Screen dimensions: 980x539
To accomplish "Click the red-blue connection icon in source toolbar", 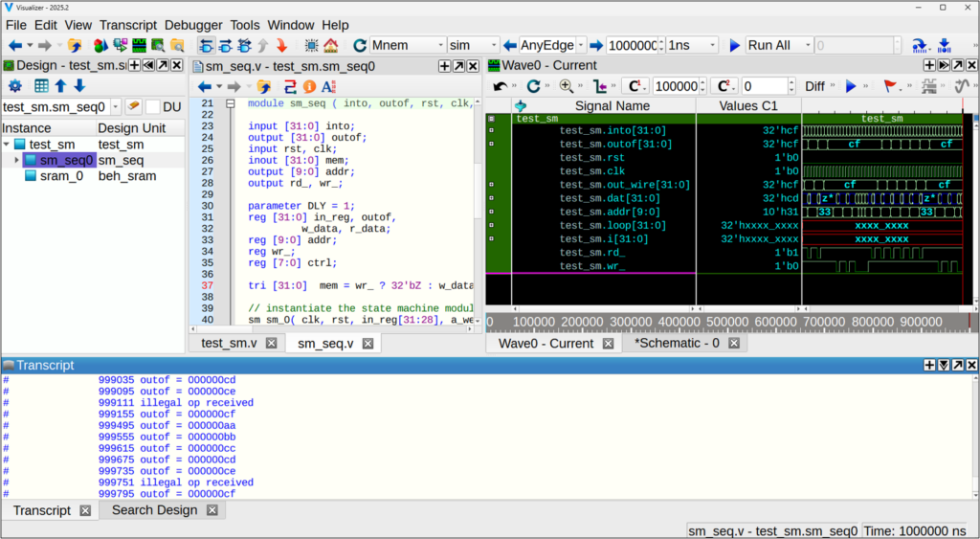I will click(290, 86).
